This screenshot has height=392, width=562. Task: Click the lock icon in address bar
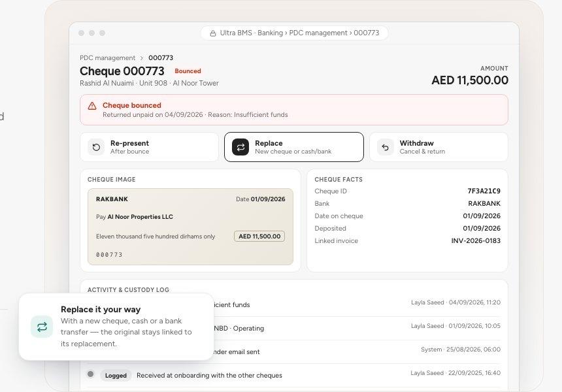tap(213, 33)
